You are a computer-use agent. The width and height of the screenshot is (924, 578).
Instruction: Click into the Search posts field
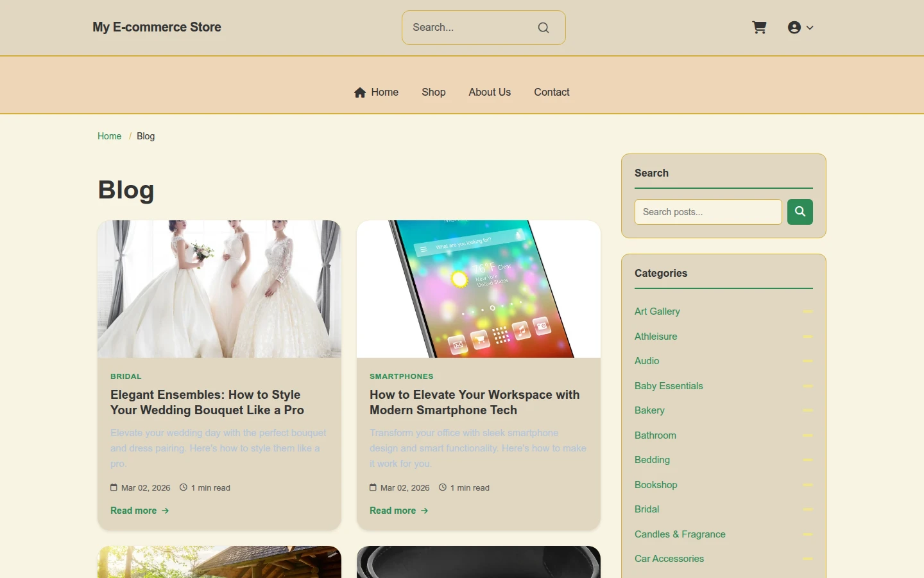(x=708, y=212)
